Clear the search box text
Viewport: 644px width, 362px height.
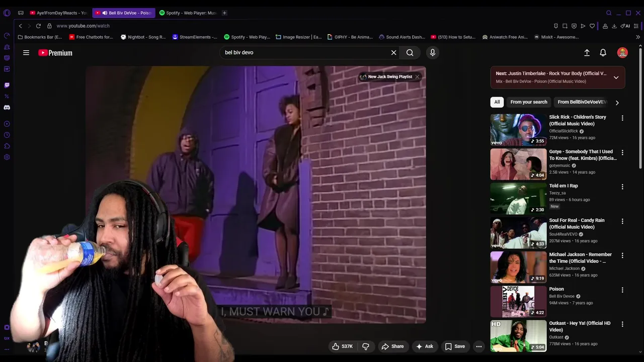393,52
